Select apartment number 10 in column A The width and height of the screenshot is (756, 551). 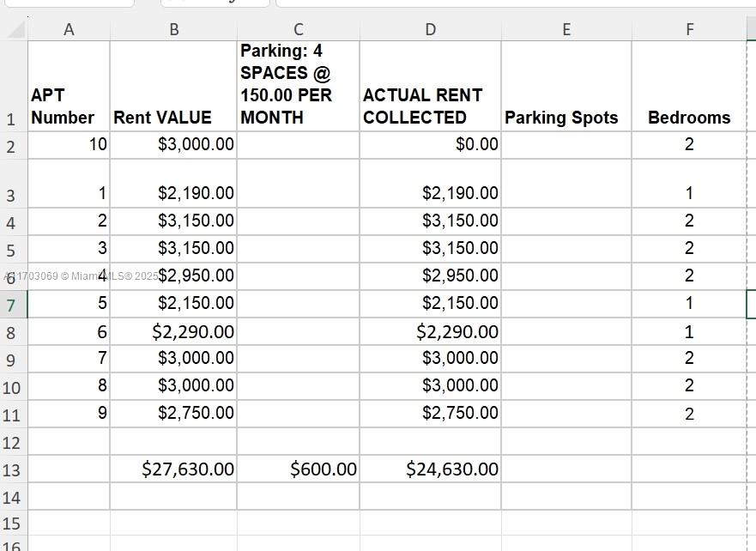click(69, 143)
